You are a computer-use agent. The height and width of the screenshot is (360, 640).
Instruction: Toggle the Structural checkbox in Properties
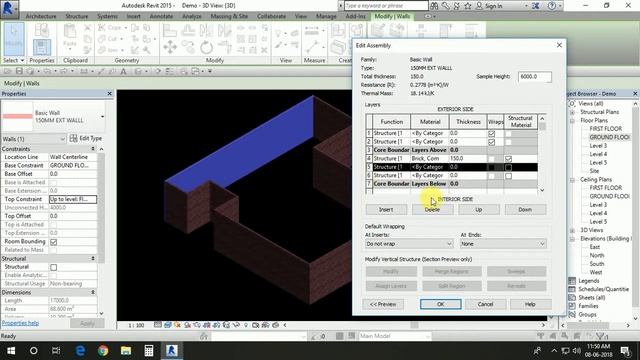pyautogui.click(x=53, y=267)
